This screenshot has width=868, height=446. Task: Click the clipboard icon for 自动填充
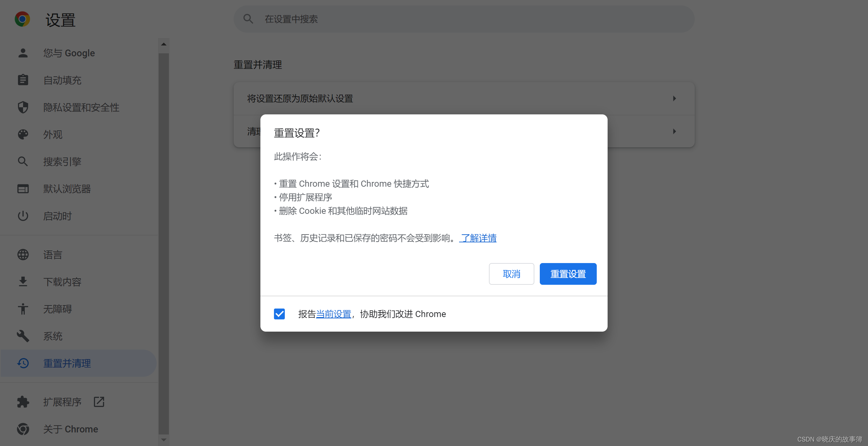pyautogui.click(x=23, y=80)
